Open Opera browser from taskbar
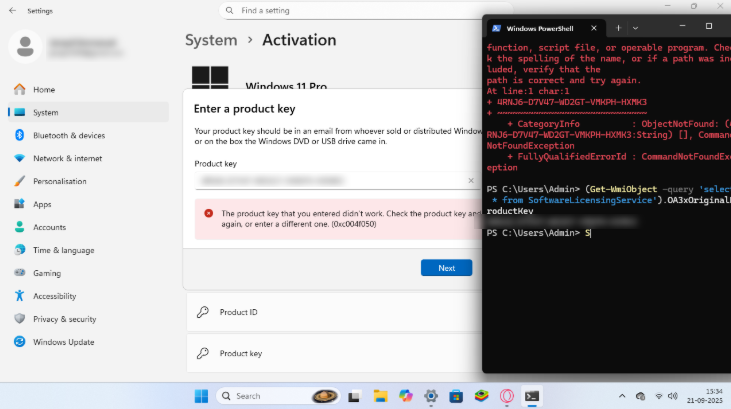The image size is (731, 409). point(507,396)
